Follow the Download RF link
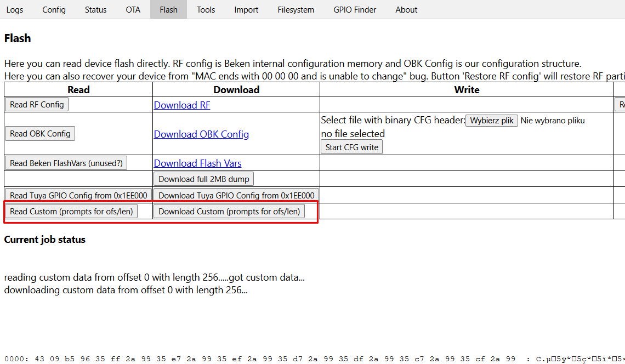The height and width of the screenshot is (364, 625). point(182,105)
